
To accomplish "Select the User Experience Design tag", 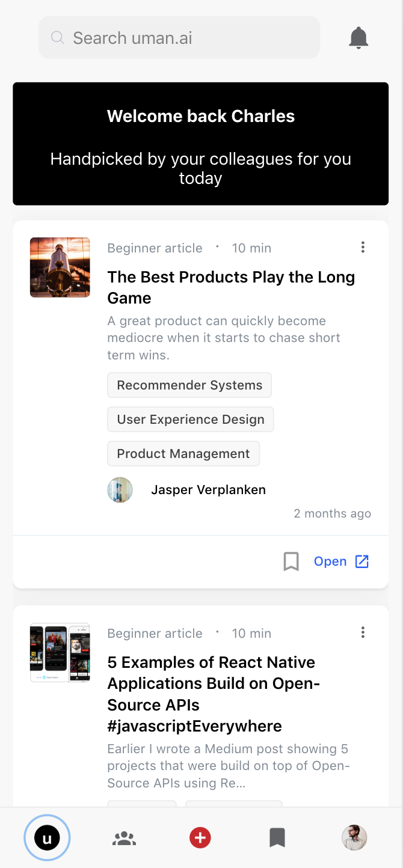I will point(191,420).
